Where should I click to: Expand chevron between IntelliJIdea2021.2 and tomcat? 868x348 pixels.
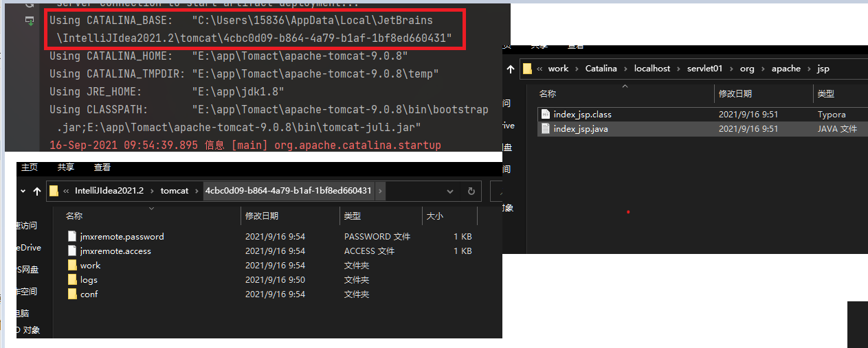[x=153, y=191]
